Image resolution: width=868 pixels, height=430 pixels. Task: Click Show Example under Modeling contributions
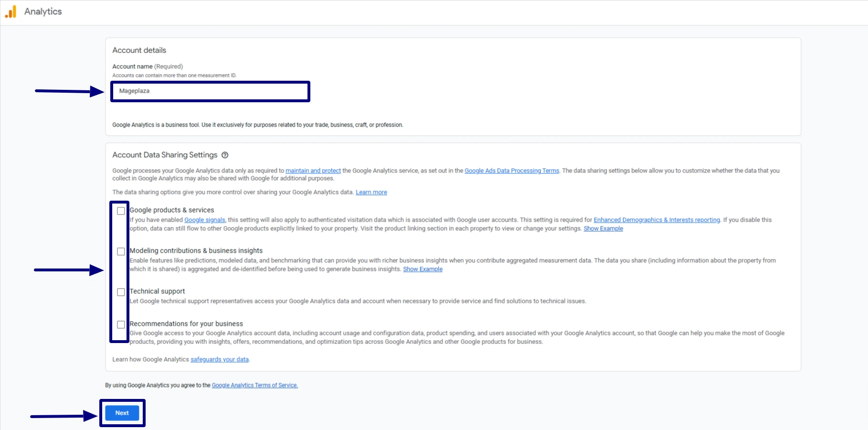[x=423, y=269]
